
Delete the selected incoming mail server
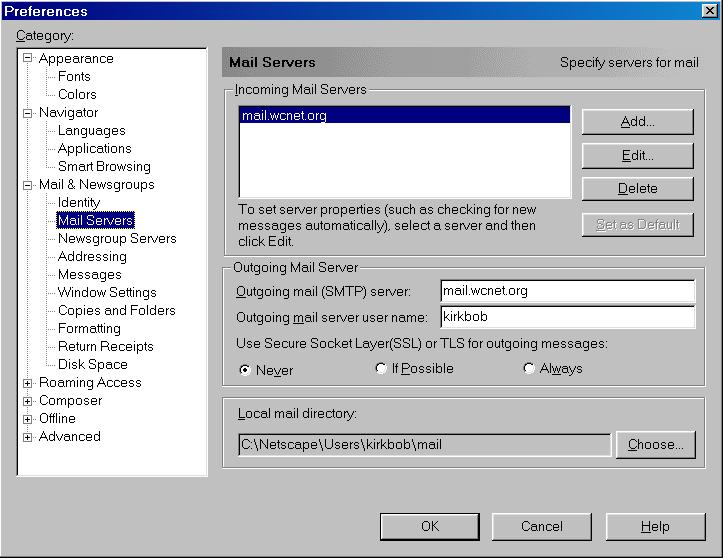pos(637,188)
